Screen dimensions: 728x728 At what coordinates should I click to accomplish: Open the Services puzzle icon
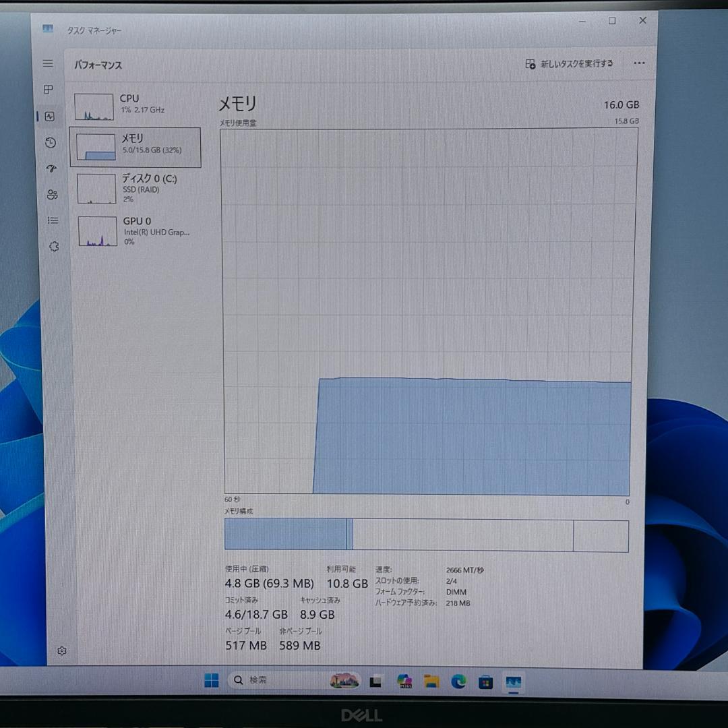pos(55,247)
